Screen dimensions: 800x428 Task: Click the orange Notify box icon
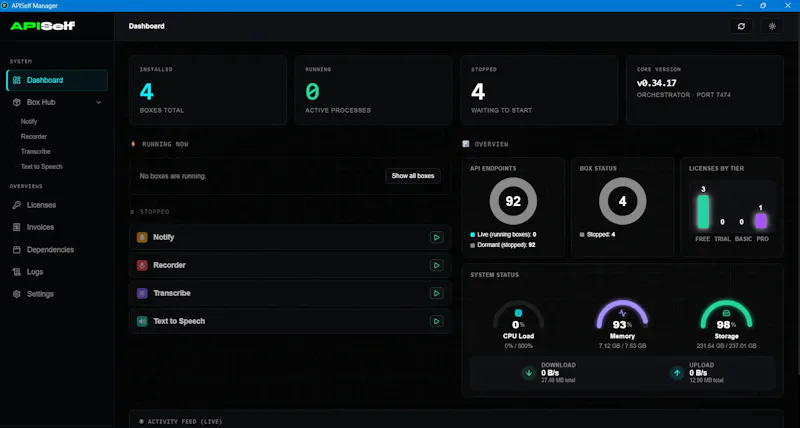142,237
